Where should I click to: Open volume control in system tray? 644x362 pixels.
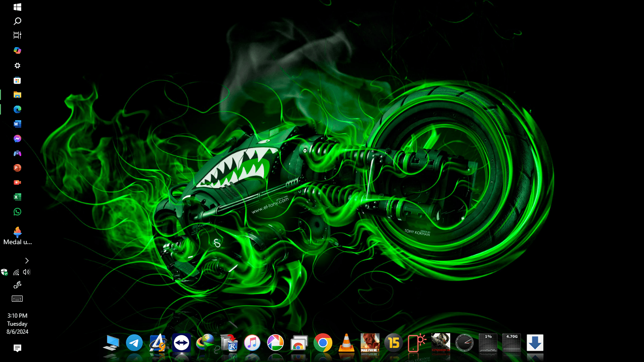(26, 272)
